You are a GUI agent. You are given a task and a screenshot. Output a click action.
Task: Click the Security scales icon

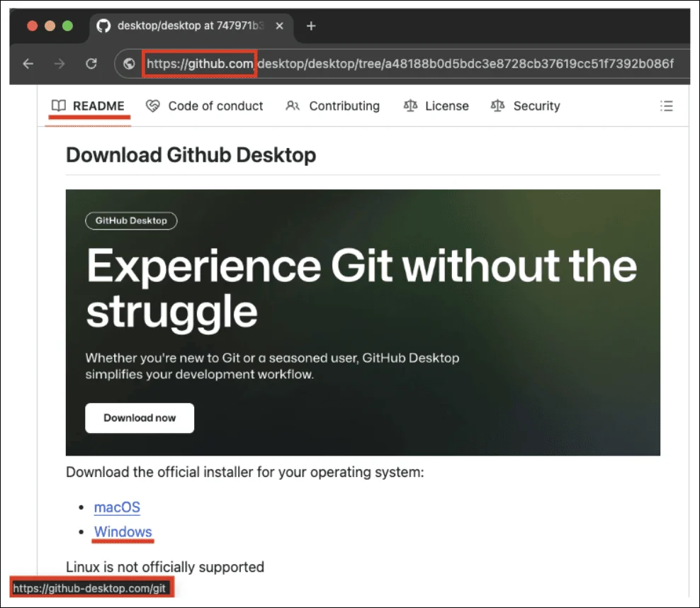(499, 105)
